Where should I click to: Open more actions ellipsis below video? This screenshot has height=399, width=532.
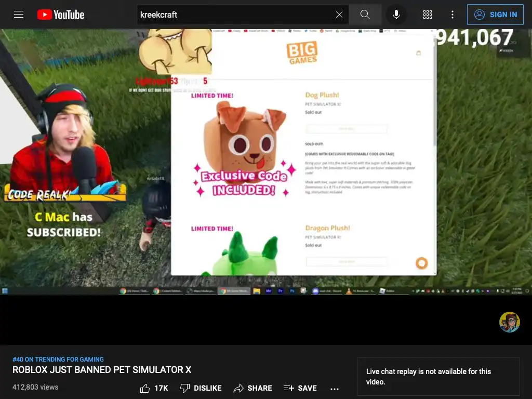(x=335, y=389)
